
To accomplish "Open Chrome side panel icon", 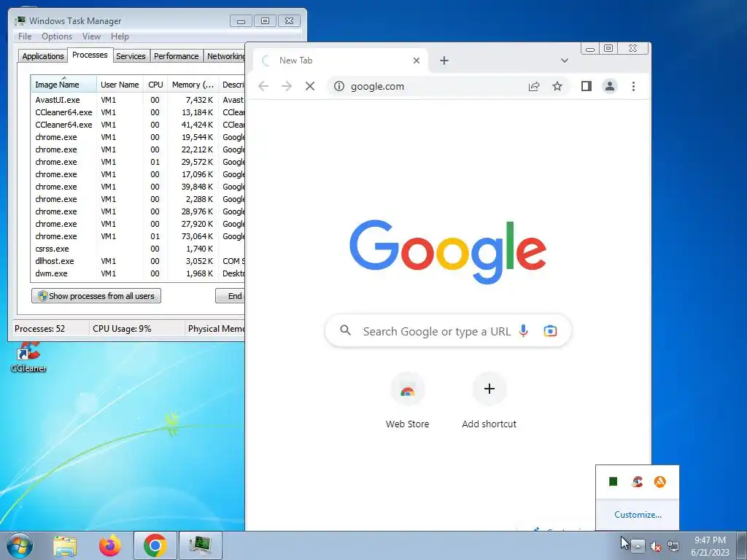I will tap(587, 86).
